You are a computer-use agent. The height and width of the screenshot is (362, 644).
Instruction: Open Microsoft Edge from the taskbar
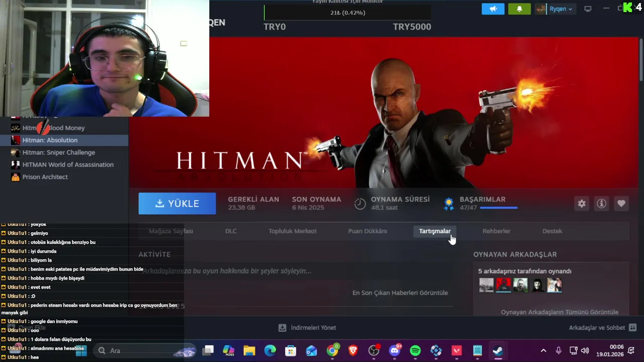(x=270, y=350)
